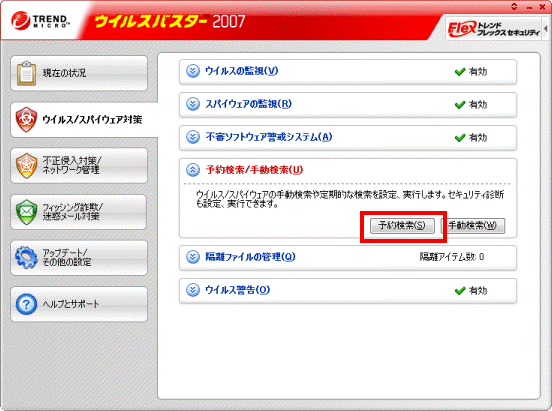Expand the ウイルスの監視(V) section chevron

(x=193, y=71)
